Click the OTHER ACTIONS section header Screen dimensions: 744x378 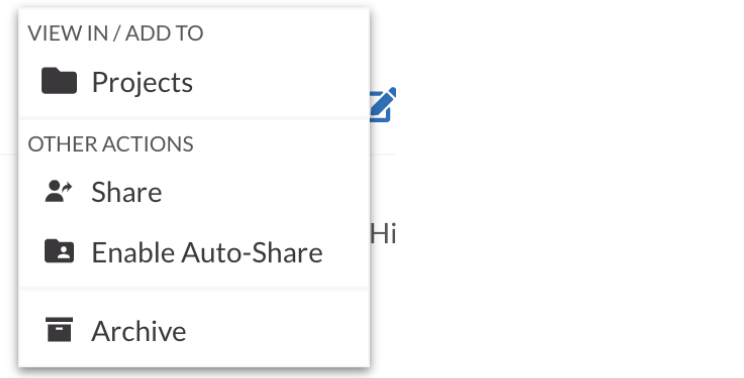click(111, 144)
